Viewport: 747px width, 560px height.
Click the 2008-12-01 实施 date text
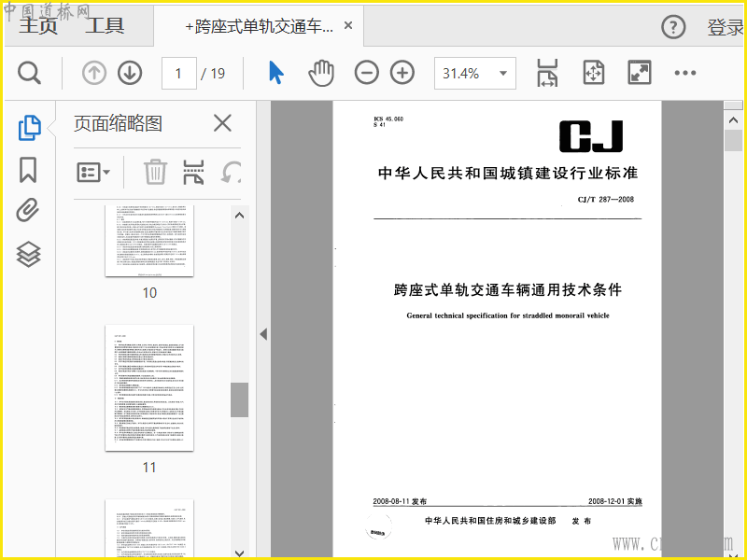click(615, 501)
